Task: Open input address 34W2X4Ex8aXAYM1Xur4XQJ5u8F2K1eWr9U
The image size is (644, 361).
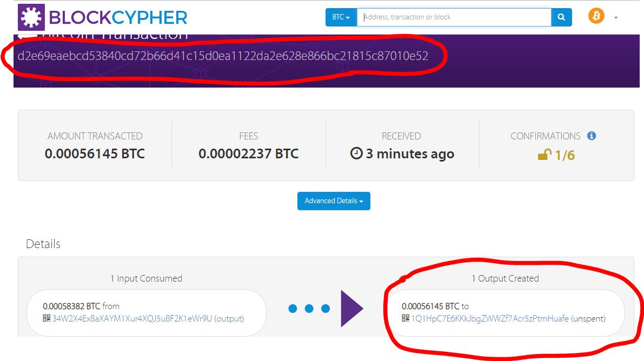Action: [132, 319]
